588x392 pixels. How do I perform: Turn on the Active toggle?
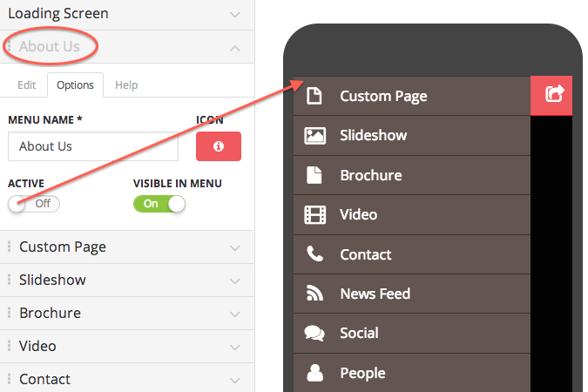[34, 204]
